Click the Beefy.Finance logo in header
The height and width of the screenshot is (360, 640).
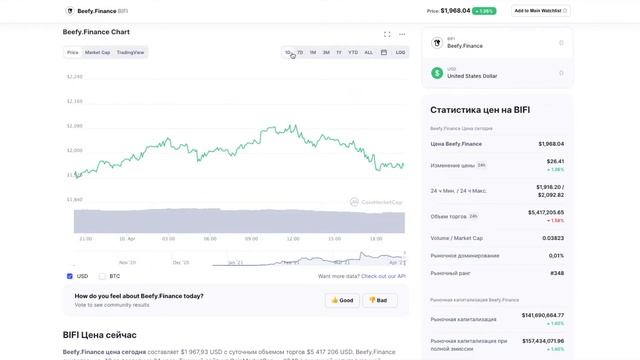point(70,11)
